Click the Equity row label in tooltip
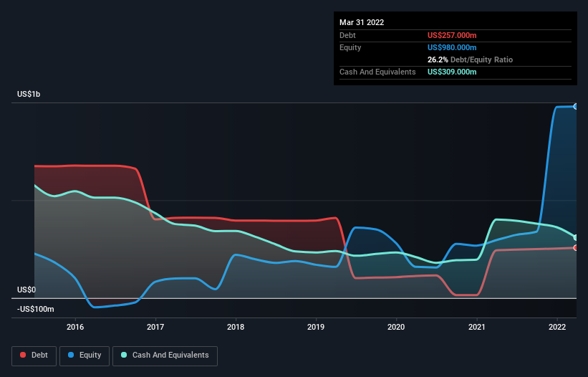Image resolution: width=588 pixels, height=377 pixels. (x=350, y=47)
